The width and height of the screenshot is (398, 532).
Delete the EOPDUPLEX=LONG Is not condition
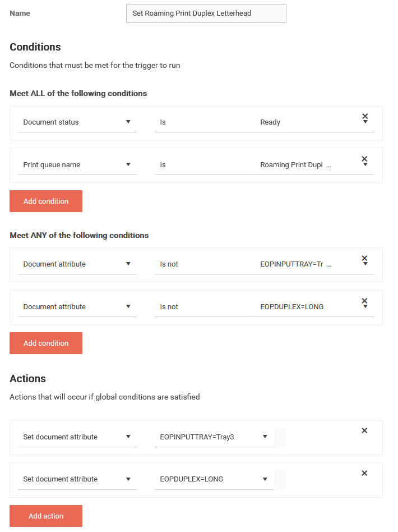[x=364, y=301]
